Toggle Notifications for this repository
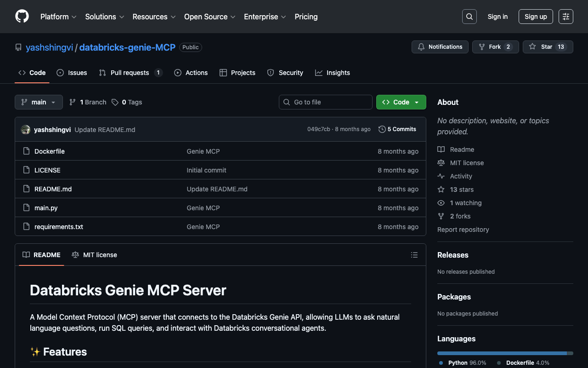The height and width of the screenshot is (368, 588). click(x=440, y=47)
